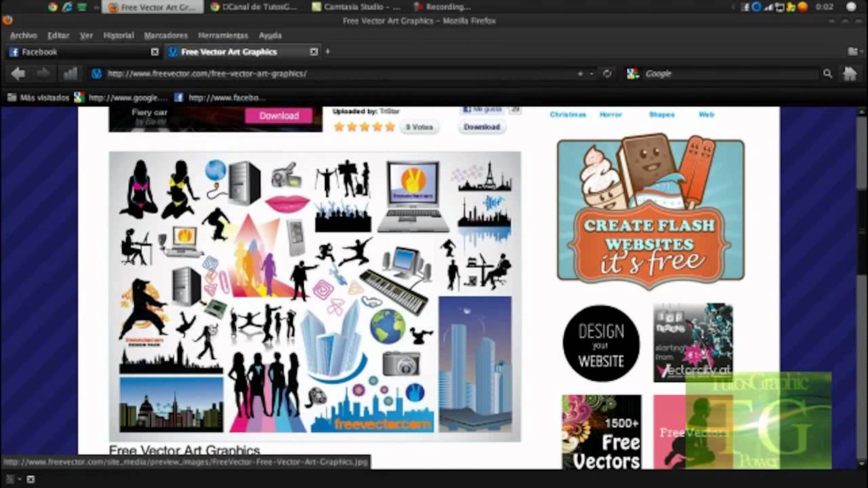Go back with the back arrow button
The height and width of the screenshot is (488, 868).
point(18,74)
